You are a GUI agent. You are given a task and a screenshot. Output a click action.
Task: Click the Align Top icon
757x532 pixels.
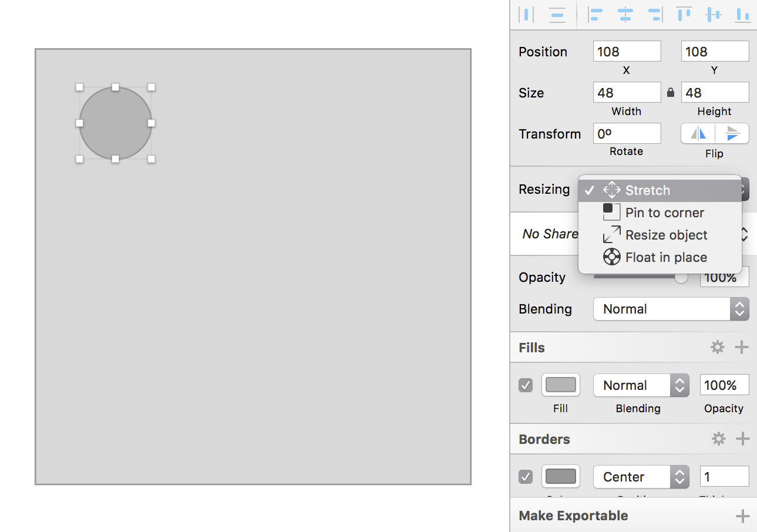(684, 15)
